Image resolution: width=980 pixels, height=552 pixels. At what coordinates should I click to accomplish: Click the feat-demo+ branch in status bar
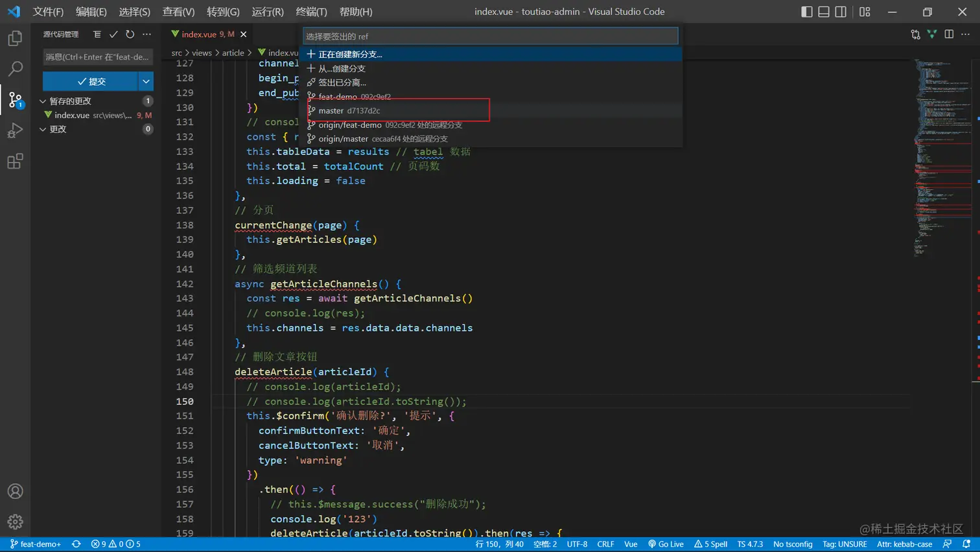click(36, 544)
